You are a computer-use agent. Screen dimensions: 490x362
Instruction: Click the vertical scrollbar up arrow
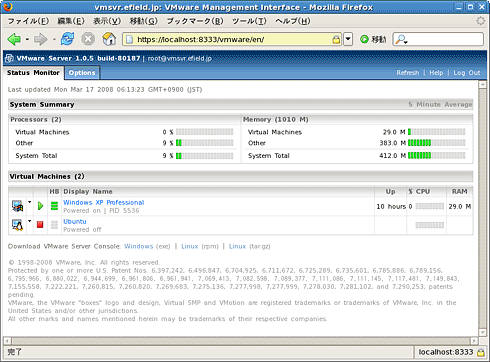[482, 85]
